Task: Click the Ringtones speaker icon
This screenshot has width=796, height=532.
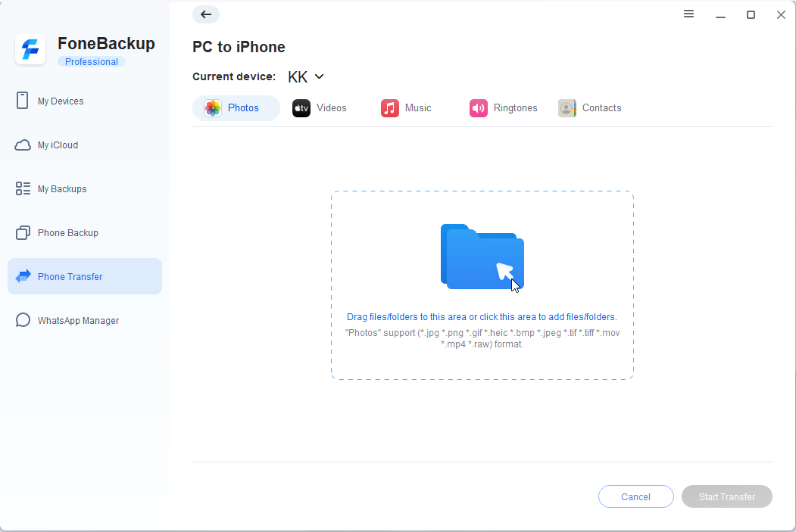Action: pyautogui.click(x=478, y=108)
